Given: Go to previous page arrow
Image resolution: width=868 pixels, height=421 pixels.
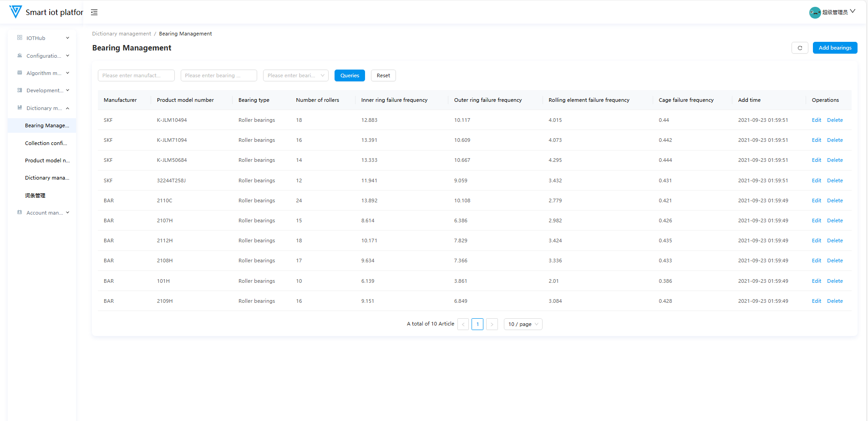Looking at the screenshot, I should coord(463,324).
